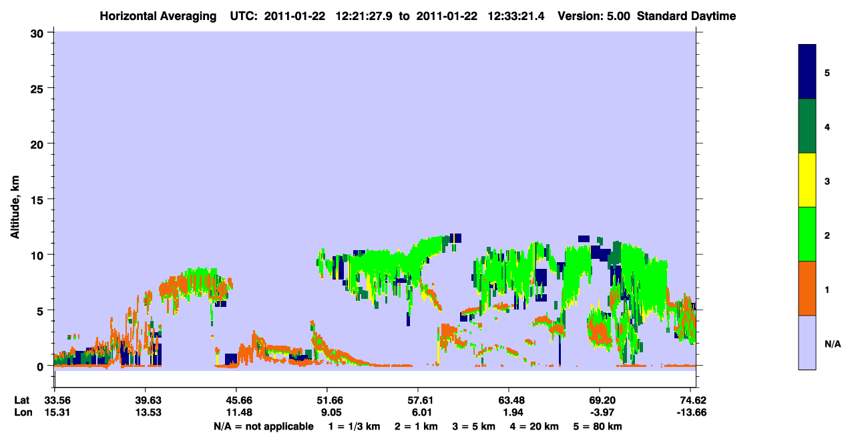The width and height of the screenshot is (868, 445).
Task: Click latitude value 51.66
Action: coord(327,400)
